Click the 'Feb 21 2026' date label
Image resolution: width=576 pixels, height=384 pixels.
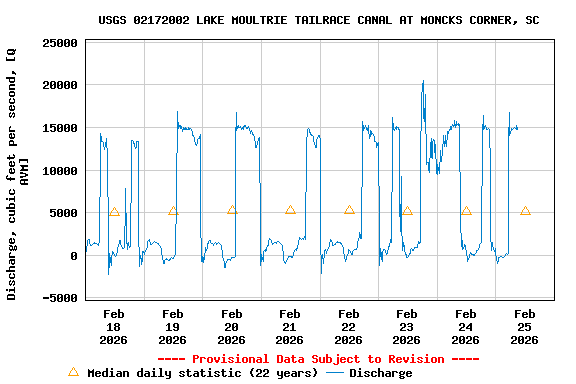pos(289,327)
